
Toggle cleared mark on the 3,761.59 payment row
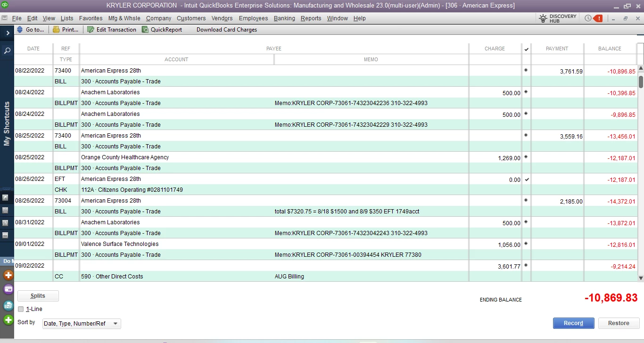[x=526, y=71]
